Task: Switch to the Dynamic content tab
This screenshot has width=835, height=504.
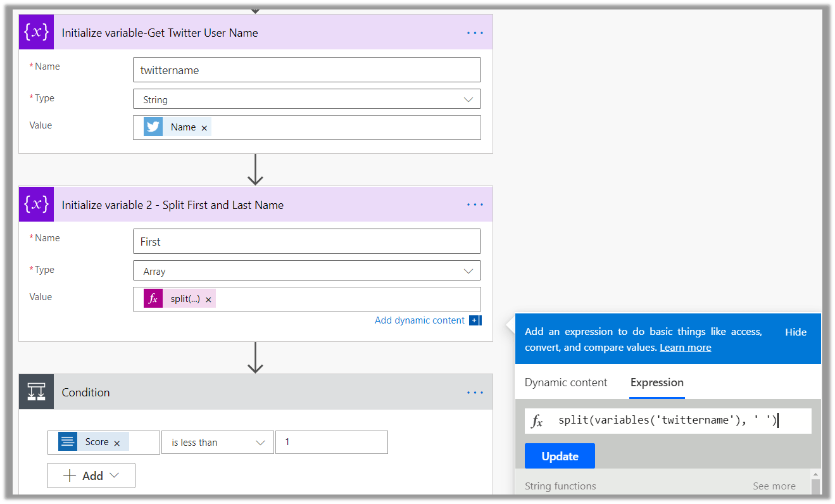Action: point(565,382)
